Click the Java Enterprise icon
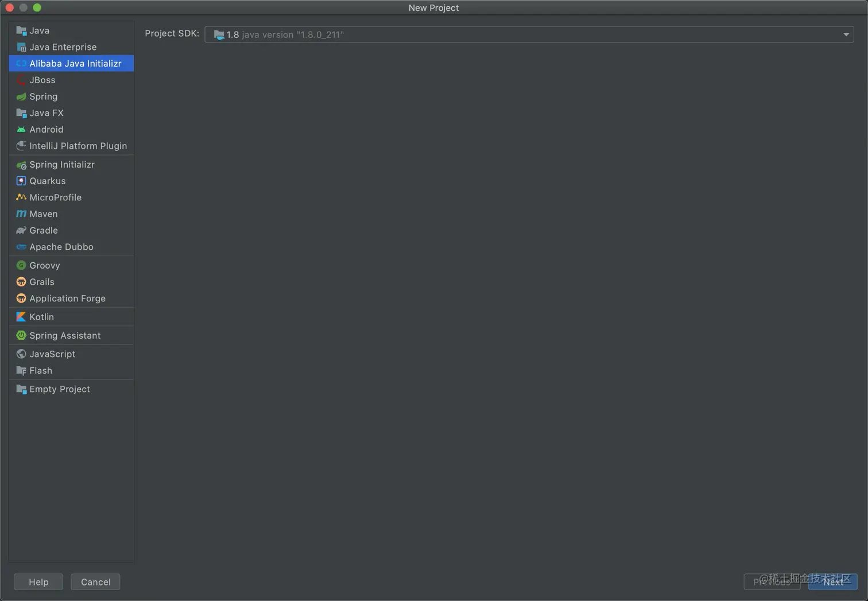The width and height of the screenshot is (868, 601). click(21, 47)
